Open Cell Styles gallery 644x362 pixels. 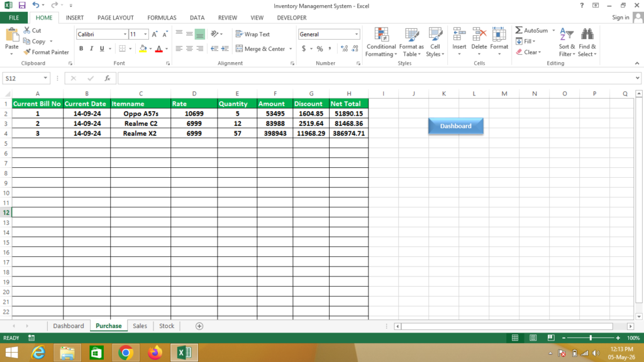(435, 42)
